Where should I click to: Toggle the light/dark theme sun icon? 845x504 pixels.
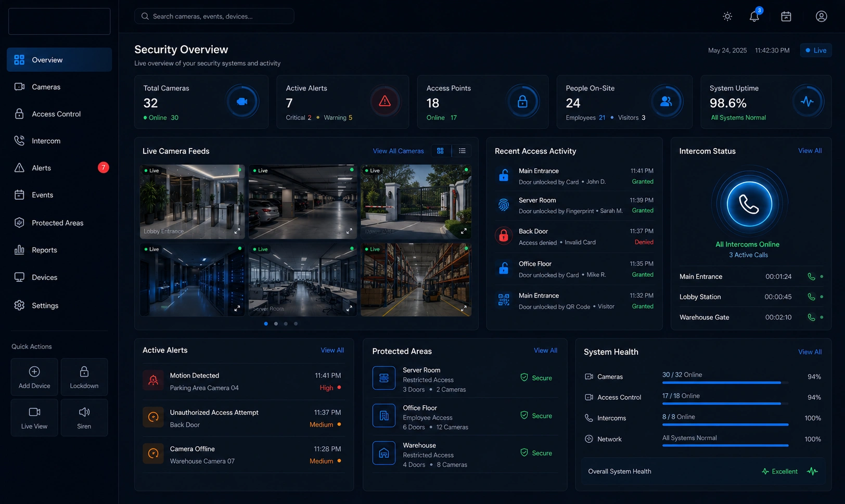727,17
